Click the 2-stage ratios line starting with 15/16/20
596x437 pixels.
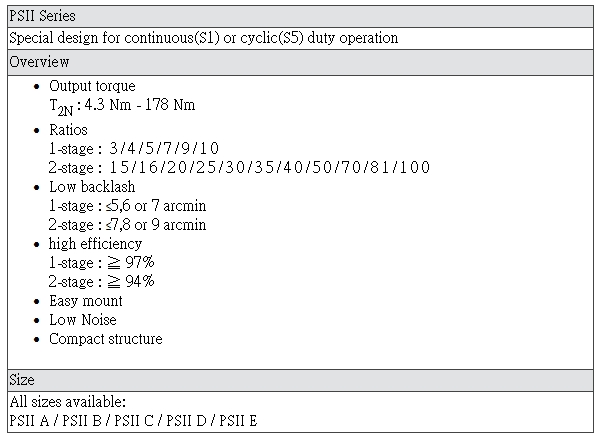[239, 168]
